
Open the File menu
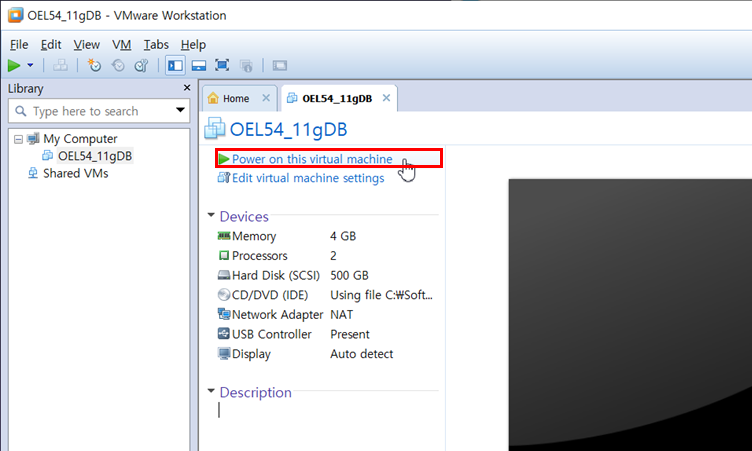19,45
